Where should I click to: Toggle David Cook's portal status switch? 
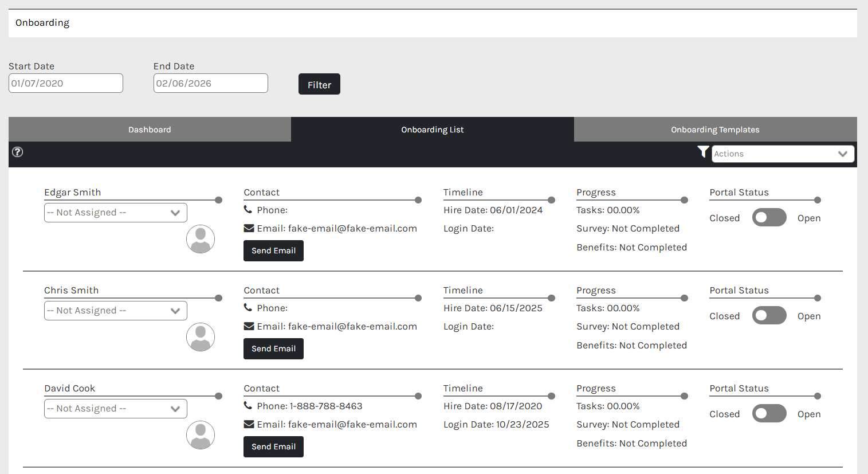769,413
